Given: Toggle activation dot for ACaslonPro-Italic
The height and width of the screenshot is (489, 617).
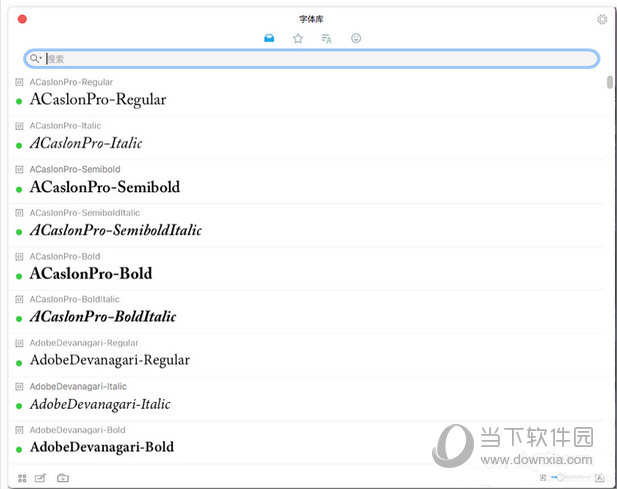Looking at the screenshot, I should pos(19,146).
